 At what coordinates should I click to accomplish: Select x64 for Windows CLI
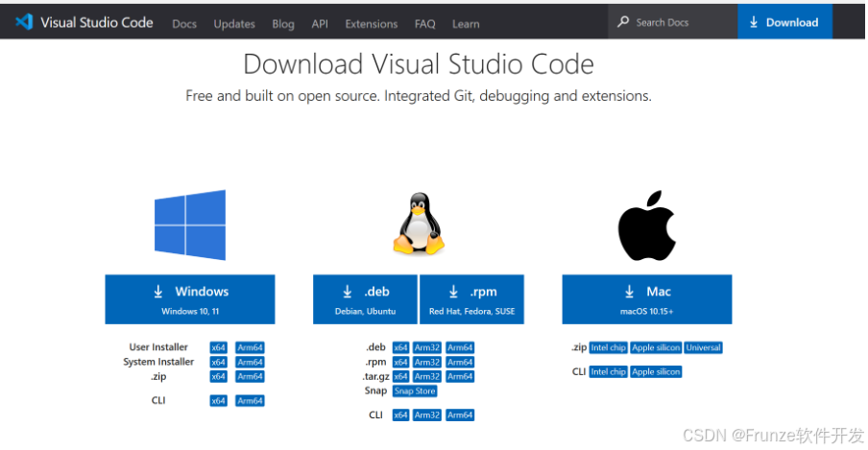coord(218,401)
